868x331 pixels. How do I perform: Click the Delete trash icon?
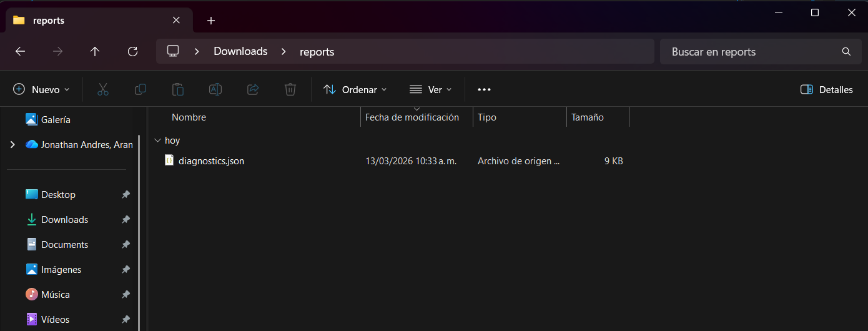(290, 89)
